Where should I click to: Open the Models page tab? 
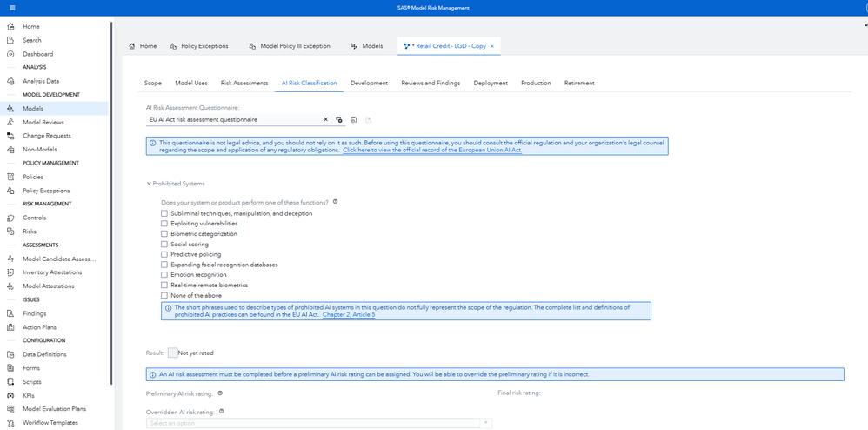tap(367, 46)
